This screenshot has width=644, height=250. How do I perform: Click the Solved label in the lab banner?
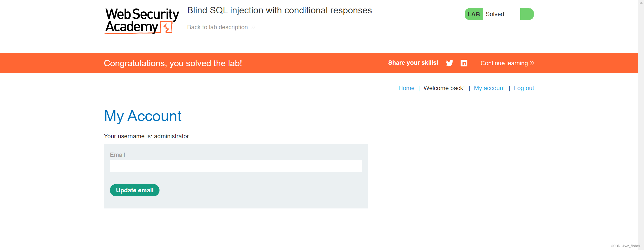(x=495, y=14)
